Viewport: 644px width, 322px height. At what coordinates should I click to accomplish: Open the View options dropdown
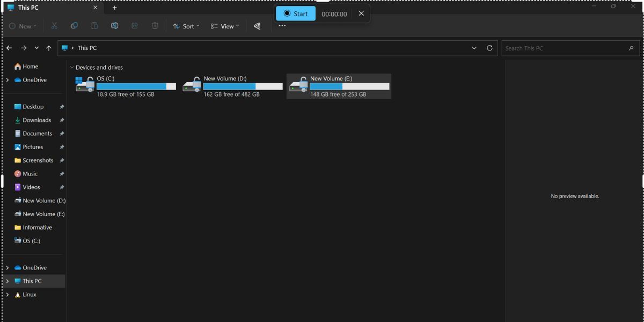225,26
